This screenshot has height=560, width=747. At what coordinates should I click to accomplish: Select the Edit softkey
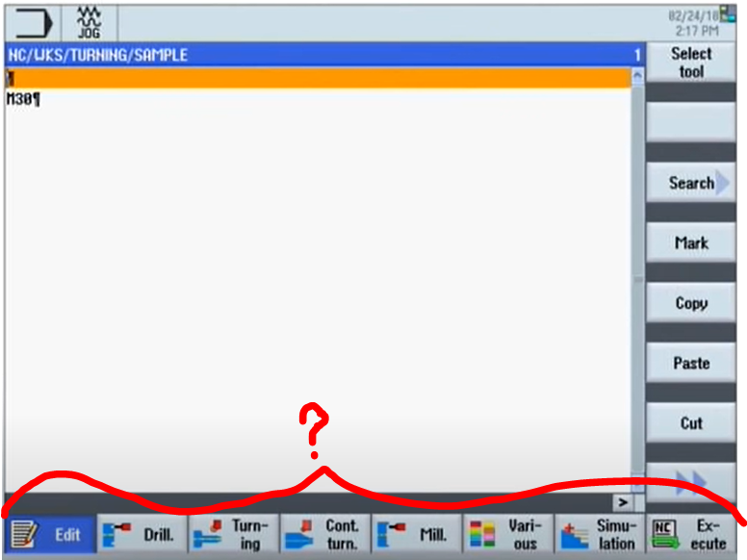tap(50, 534)
